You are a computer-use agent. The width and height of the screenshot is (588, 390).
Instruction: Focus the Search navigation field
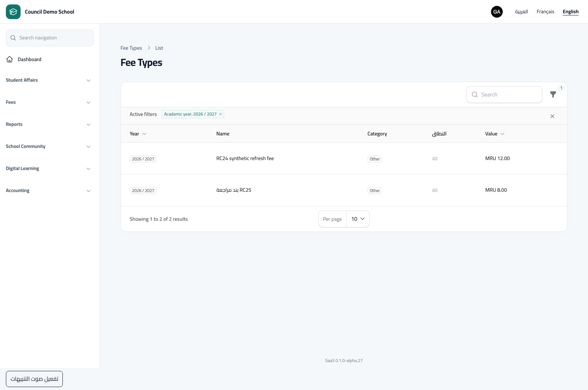(50, 38)
